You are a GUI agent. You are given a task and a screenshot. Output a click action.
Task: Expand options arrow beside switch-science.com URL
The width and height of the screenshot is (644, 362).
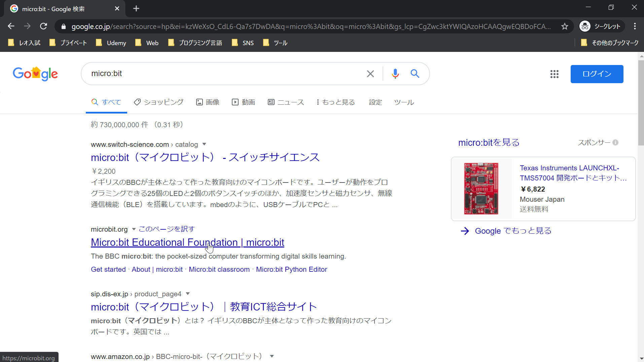(x=204, y=144)
